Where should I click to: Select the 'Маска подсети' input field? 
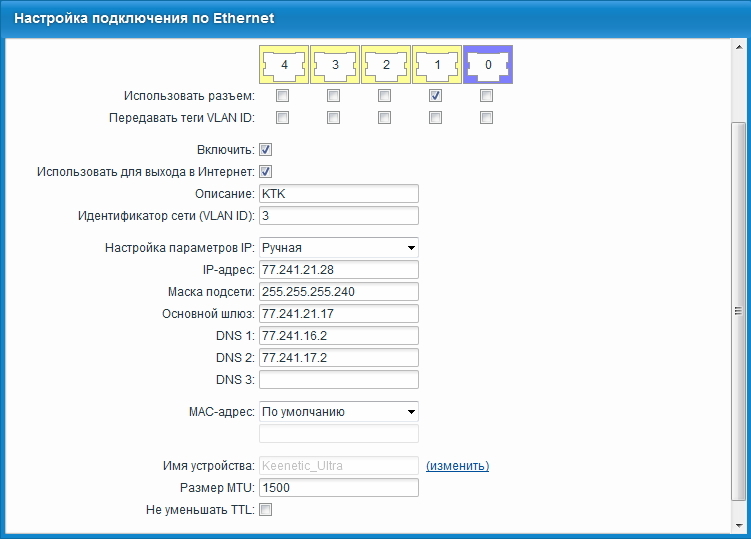338,292
